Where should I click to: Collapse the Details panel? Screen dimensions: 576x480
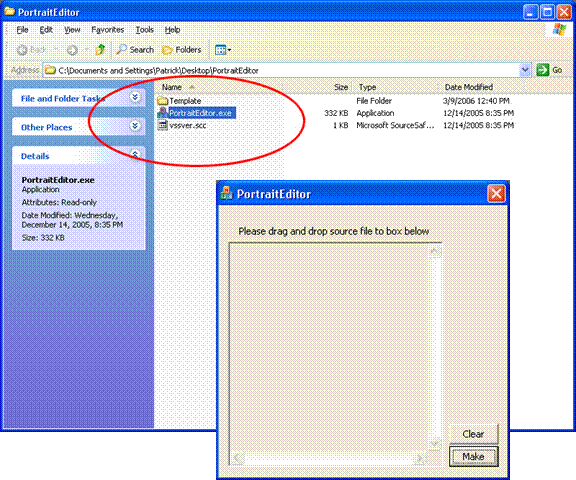pos(135,155)
